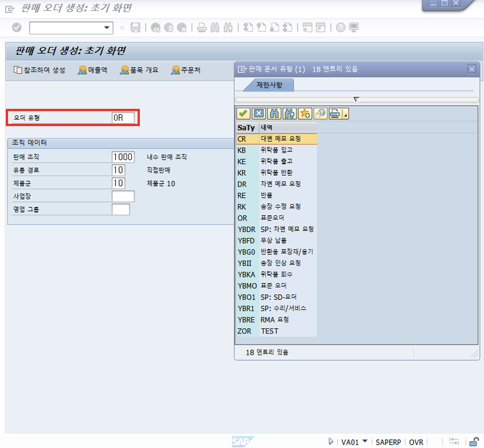The width and height of the screenshot is (484, 448).
Task: Select the KB 위탁품 입고 row
Action: [x=277, y=150]
